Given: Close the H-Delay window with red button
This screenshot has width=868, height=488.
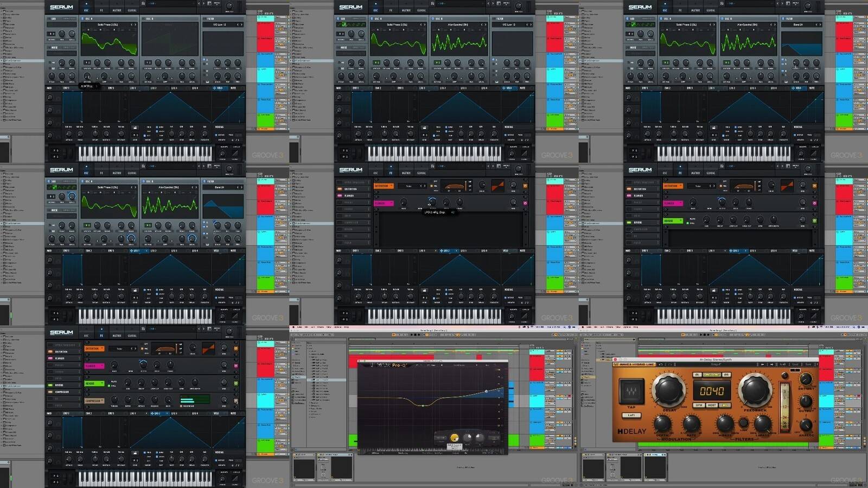Looking at the screenshot, I should pos(616,359).
